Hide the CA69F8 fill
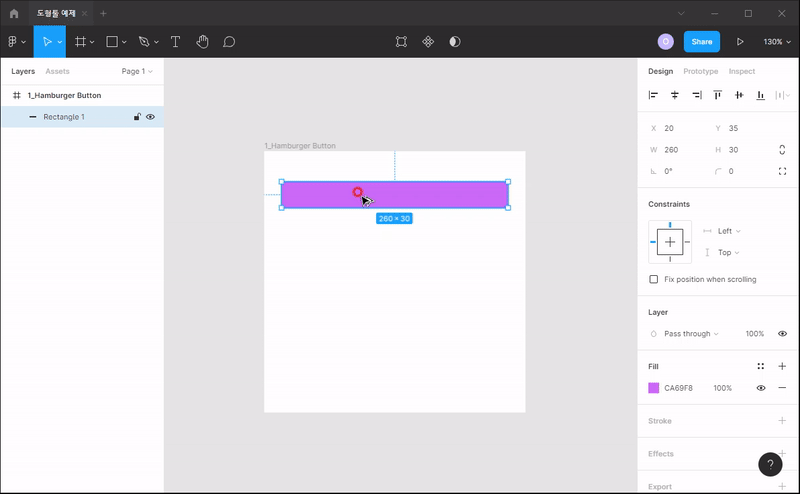This screenshot has height=494, width=800. pyautogui.click(x=761, y=388)
